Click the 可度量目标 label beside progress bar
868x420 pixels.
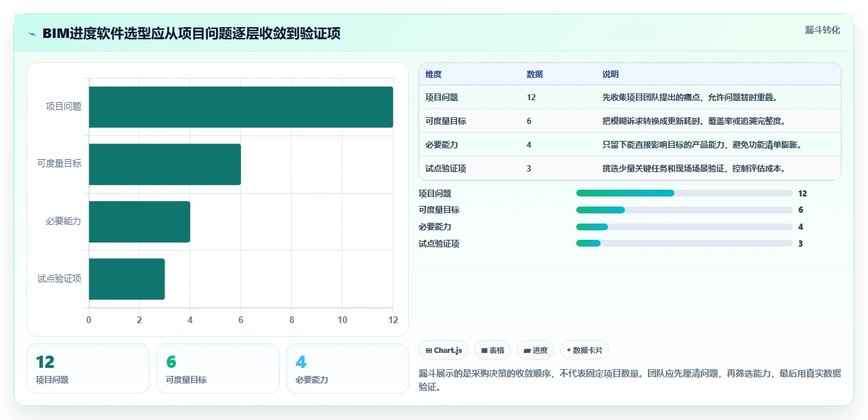439,210
